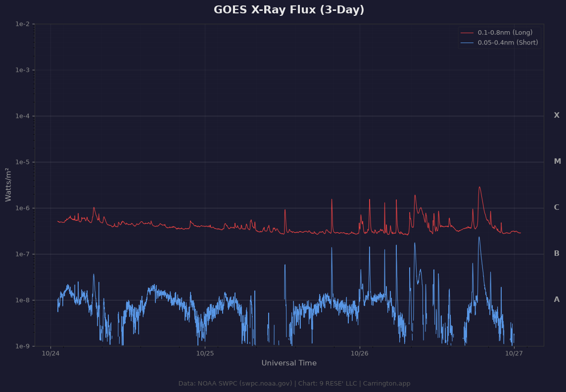Click the '10/24' date tick label

click(x=50, y=353)
